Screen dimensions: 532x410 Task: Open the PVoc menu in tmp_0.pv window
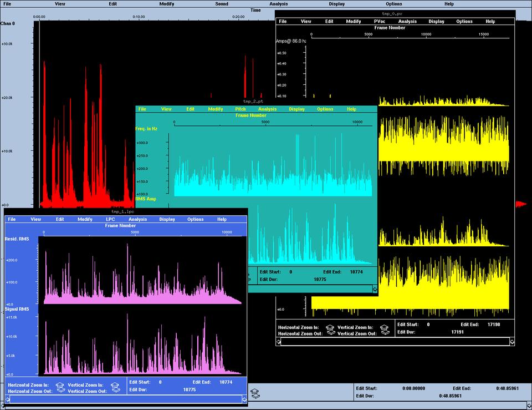point(380,21)
